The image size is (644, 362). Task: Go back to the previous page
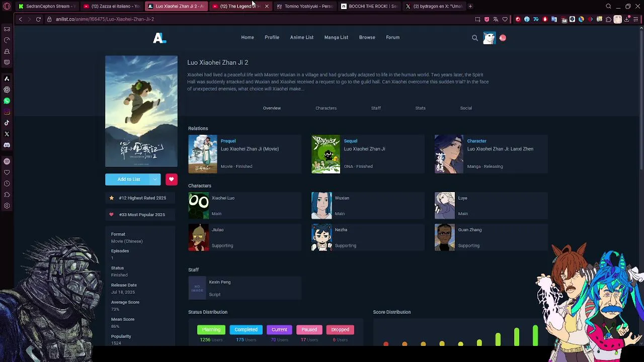pyautogui.click(x=20, y=19)
